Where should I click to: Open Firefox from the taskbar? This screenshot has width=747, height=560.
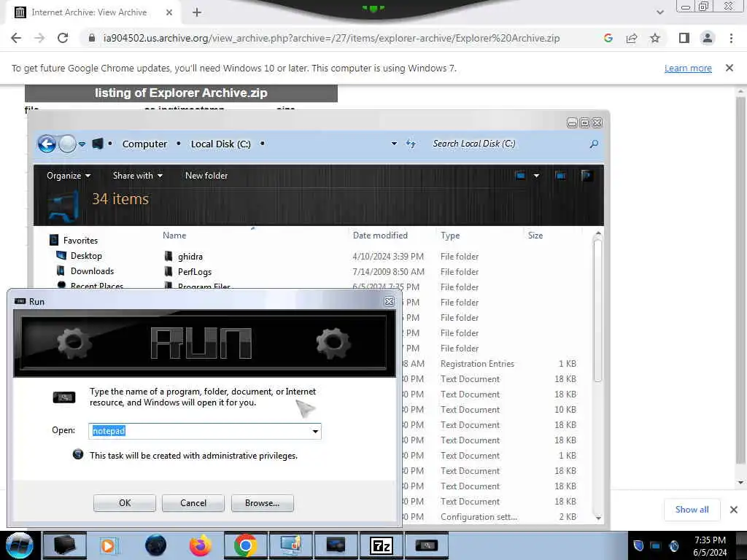click(201, 545)
